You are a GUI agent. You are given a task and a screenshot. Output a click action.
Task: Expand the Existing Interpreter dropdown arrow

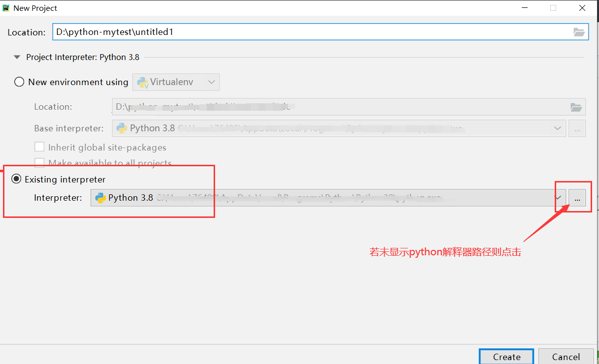point(558,198)
